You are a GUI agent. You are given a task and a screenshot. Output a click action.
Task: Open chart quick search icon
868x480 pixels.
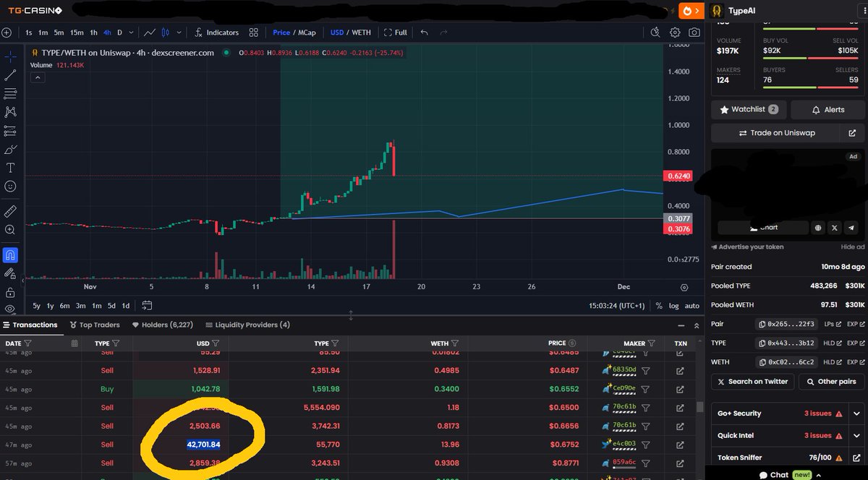pos(655,33)
